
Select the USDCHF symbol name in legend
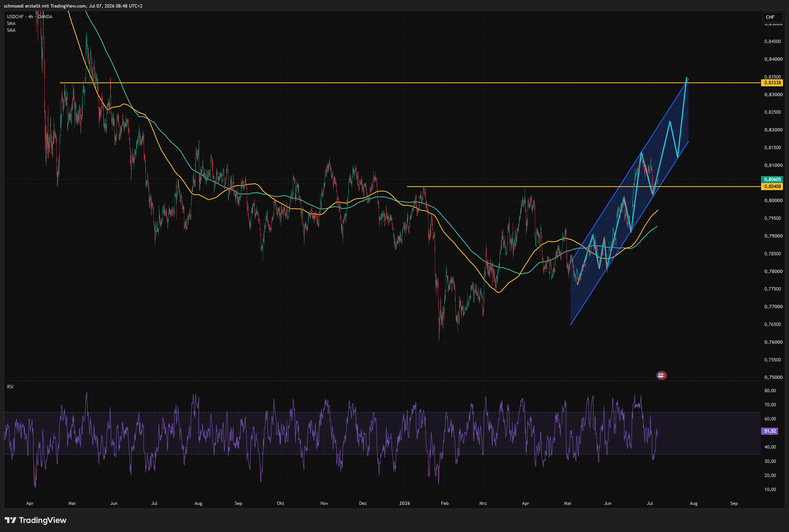tap(16, 17)
